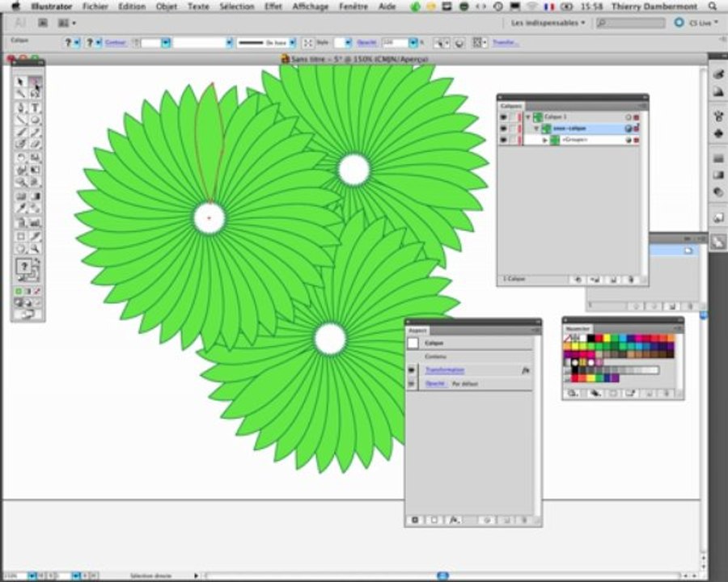The height and width of the screenshot is (582, 728).
Task: Toggle lock box for Calque 1 layer
Action: tap(514, 117)
